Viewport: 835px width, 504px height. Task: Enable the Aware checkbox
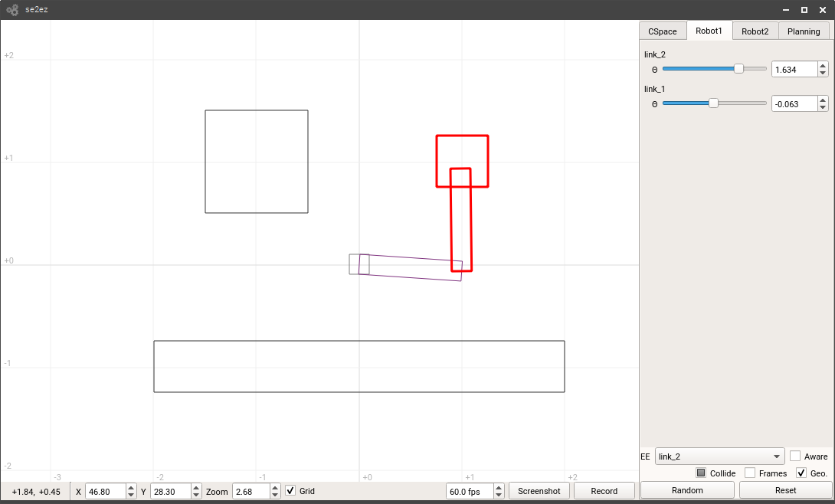[x=795, y=457]
